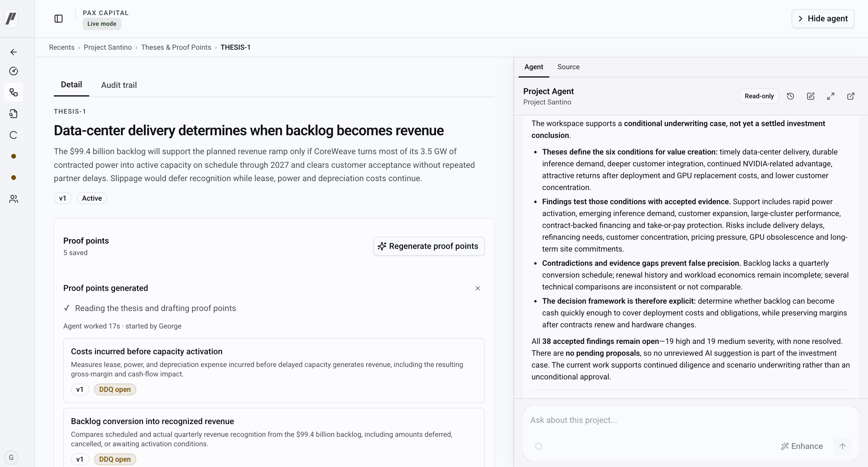Open Recents in the breadcrumb

pos(62,47)
